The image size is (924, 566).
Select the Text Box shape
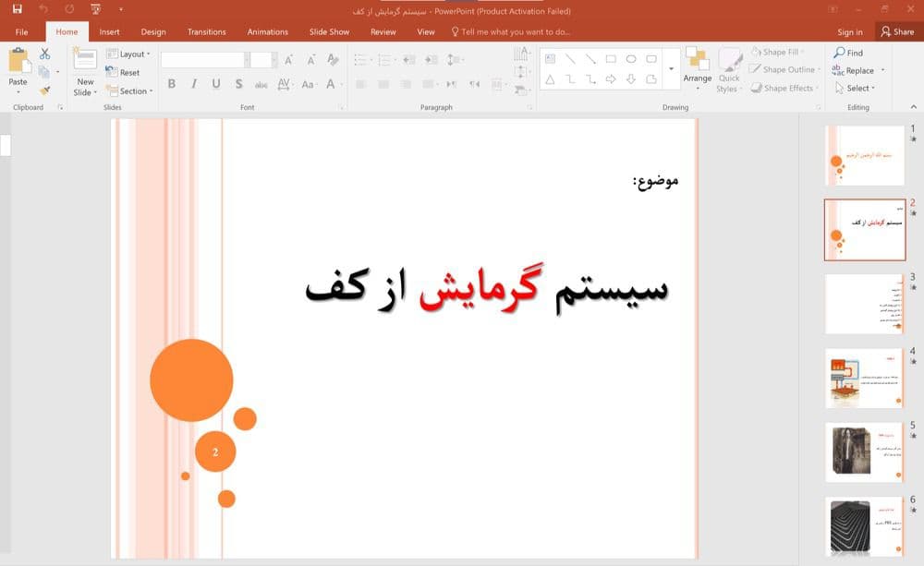pyautogui.click(x=550, y=59)
